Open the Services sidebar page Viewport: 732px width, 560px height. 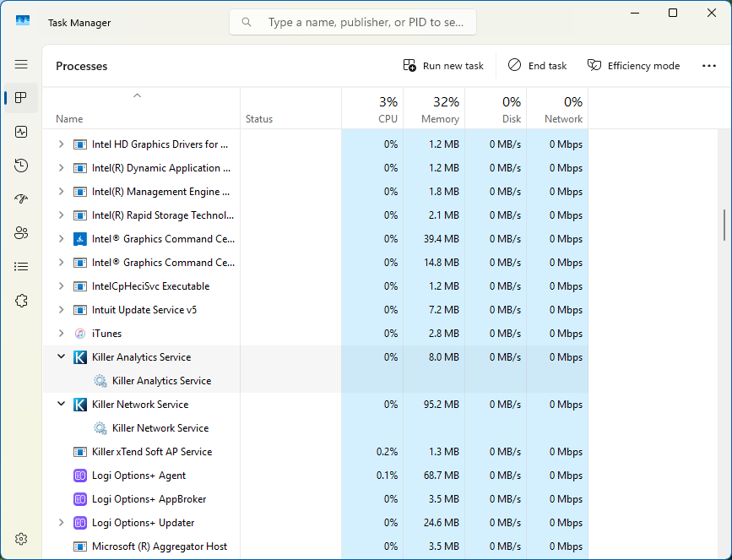[21, 301]
